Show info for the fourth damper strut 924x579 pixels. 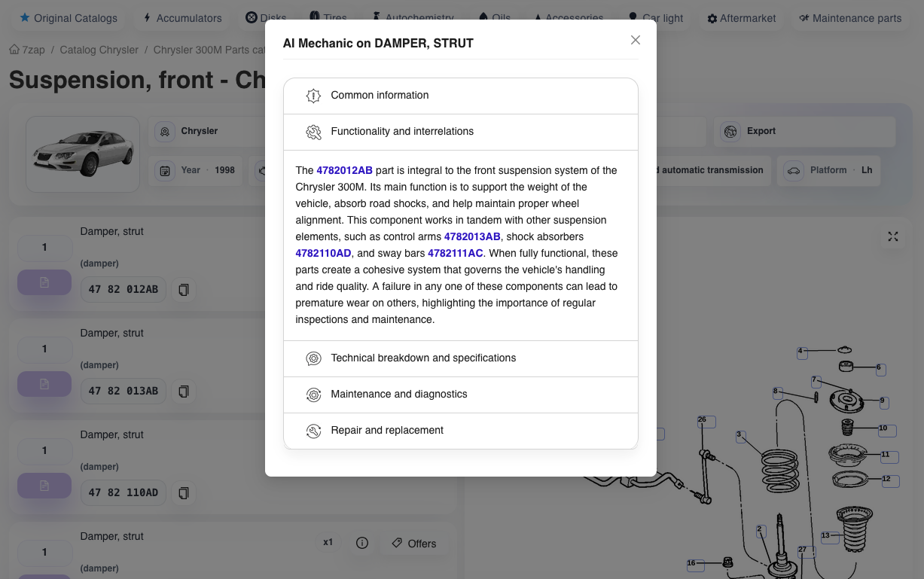362,544
